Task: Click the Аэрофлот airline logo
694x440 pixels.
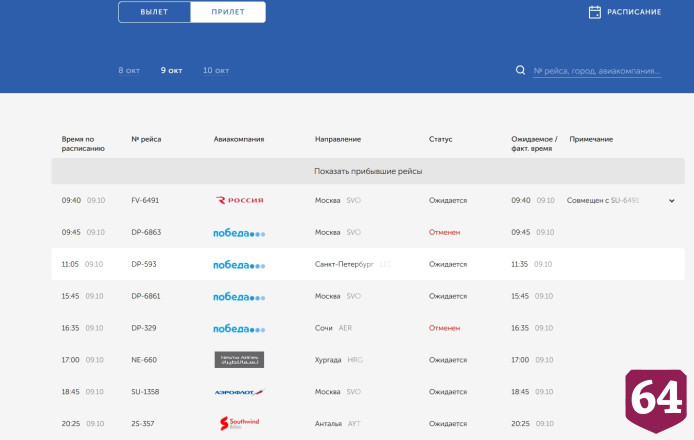Action: (x=239, y=392)
